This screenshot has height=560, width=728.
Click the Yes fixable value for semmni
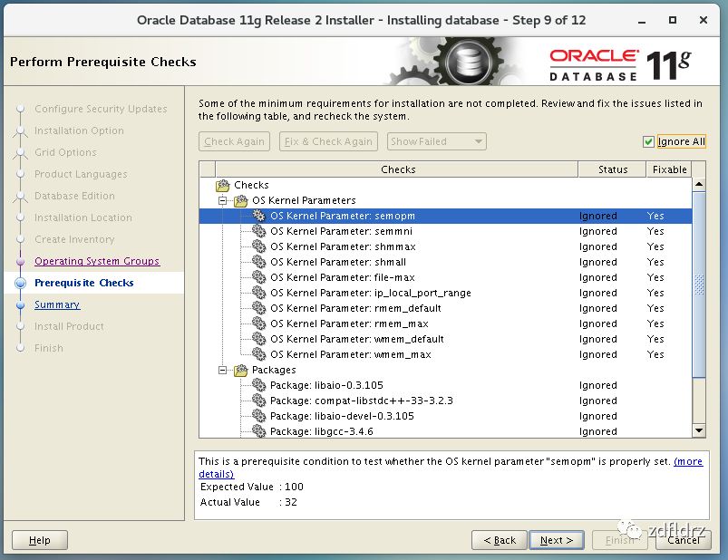click(x=655, y=231)
